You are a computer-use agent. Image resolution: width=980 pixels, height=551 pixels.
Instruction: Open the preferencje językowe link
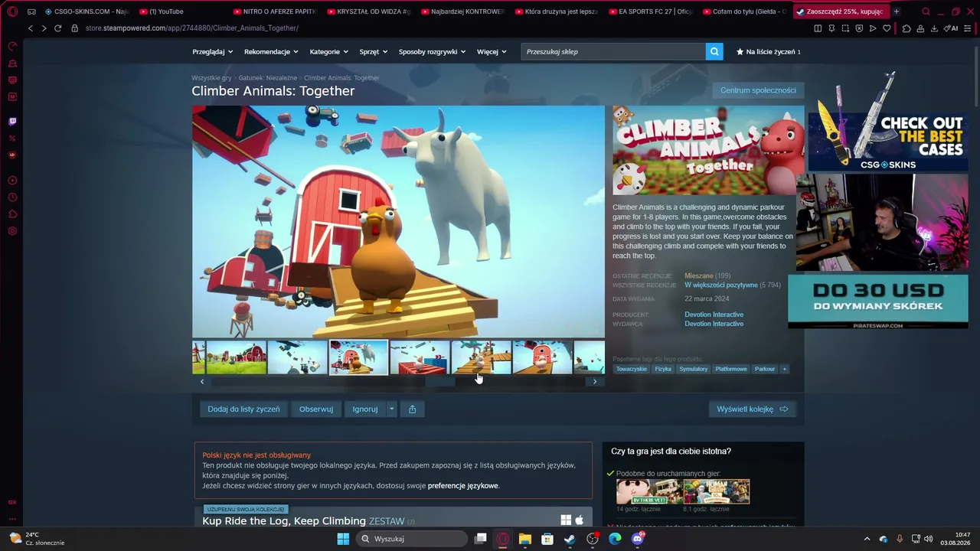tap(463, 486)
